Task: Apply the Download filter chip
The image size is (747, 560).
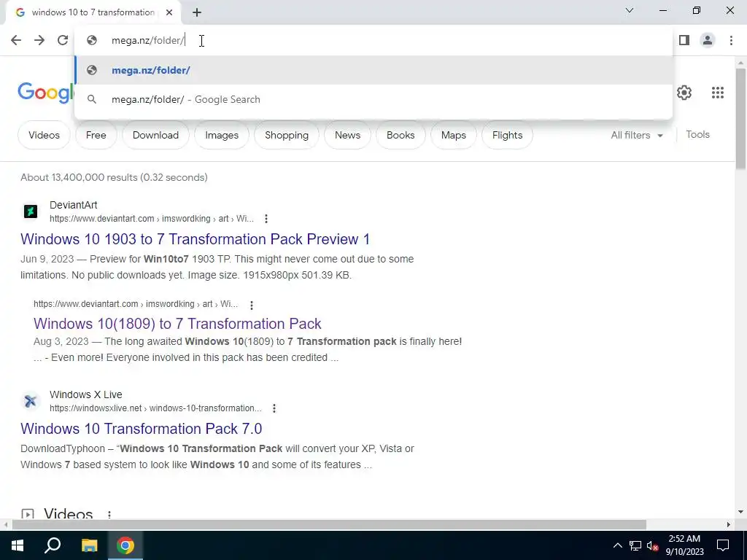Action: 155,135
